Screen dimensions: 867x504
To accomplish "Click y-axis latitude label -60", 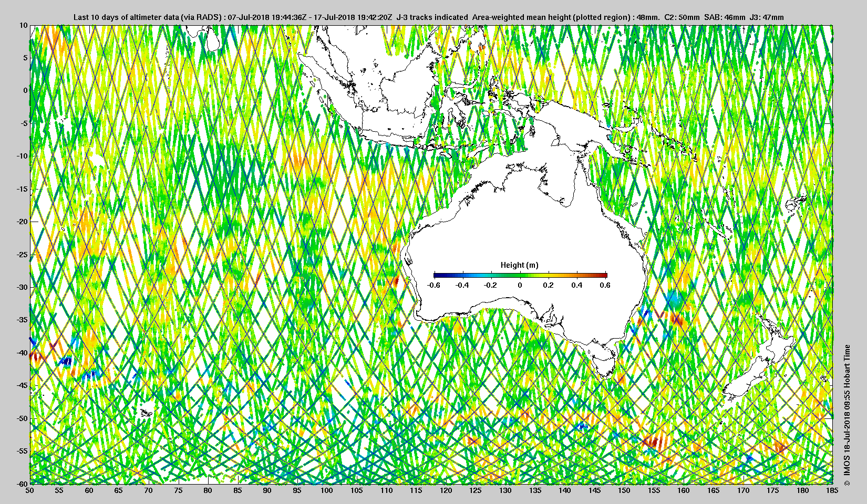I will (x=22, y=484).
